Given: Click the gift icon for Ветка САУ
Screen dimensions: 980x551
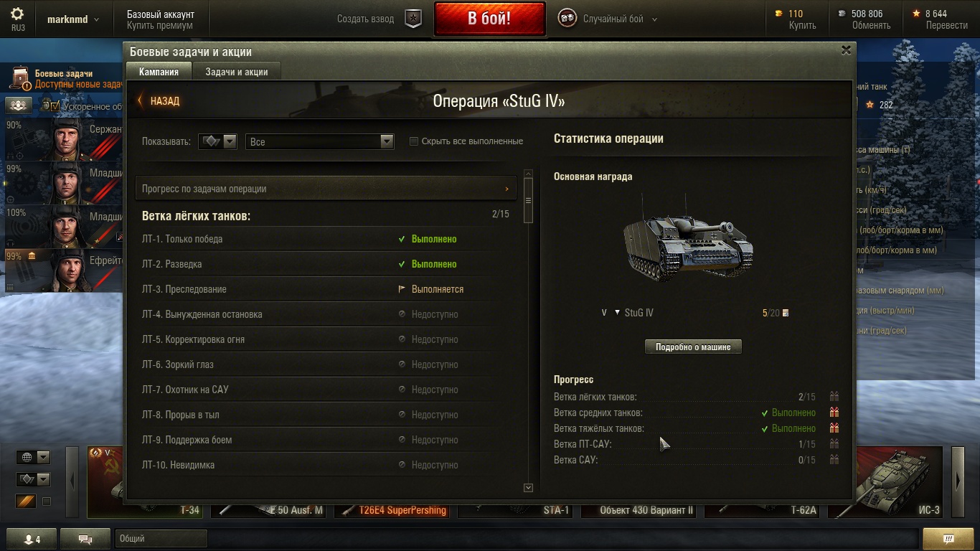Looking at the screenshot, I should [x=834, y=460].
